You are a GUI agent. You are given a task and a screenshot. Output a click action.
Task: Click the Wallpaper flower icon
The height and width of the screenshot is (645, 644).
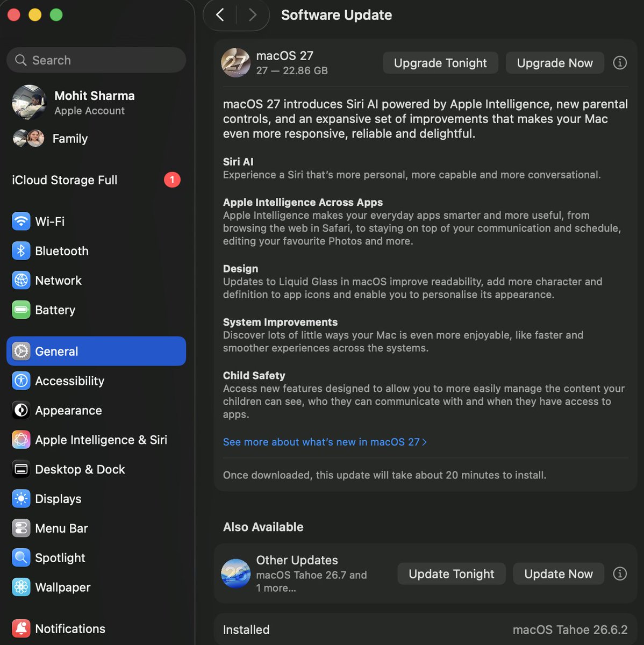(21, 587)
